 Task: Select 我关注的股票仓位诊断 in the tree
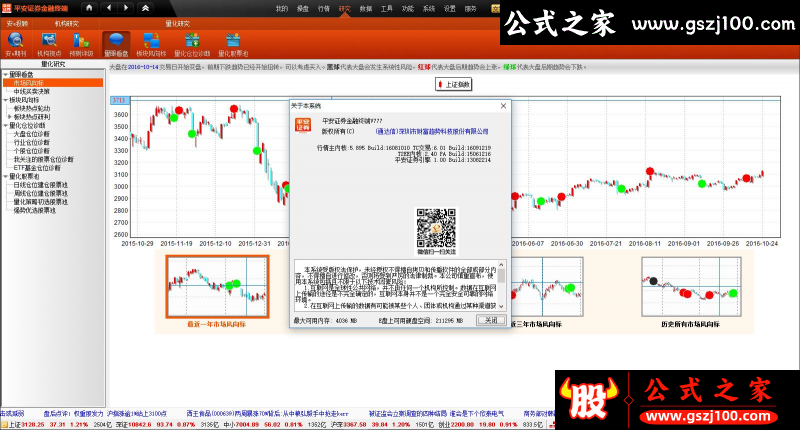click(x=43, y=159)
